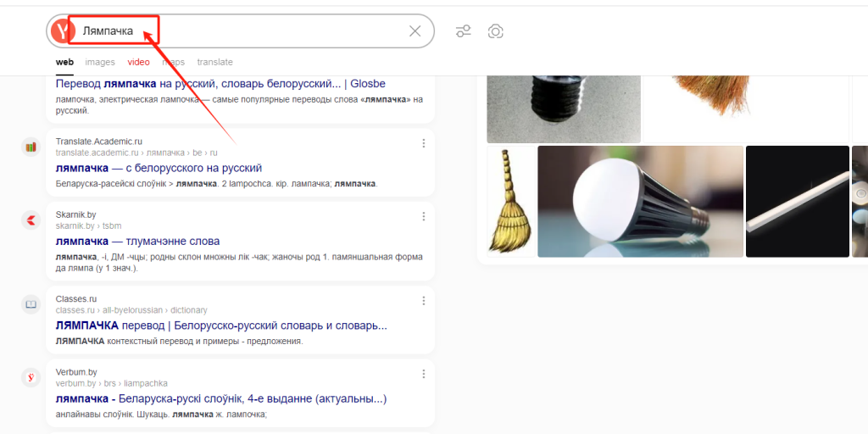Select the web tab
This screenshot has height=434, width=868.
pyautogui.click(x=64, y=62)
